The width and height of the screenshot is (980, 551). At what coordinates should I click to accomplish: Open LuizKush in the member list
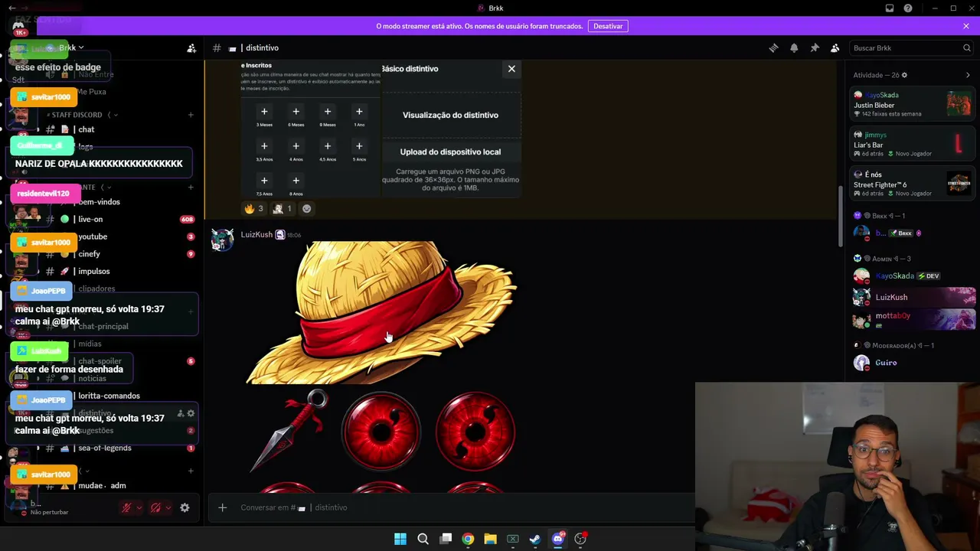coord(913,297)
